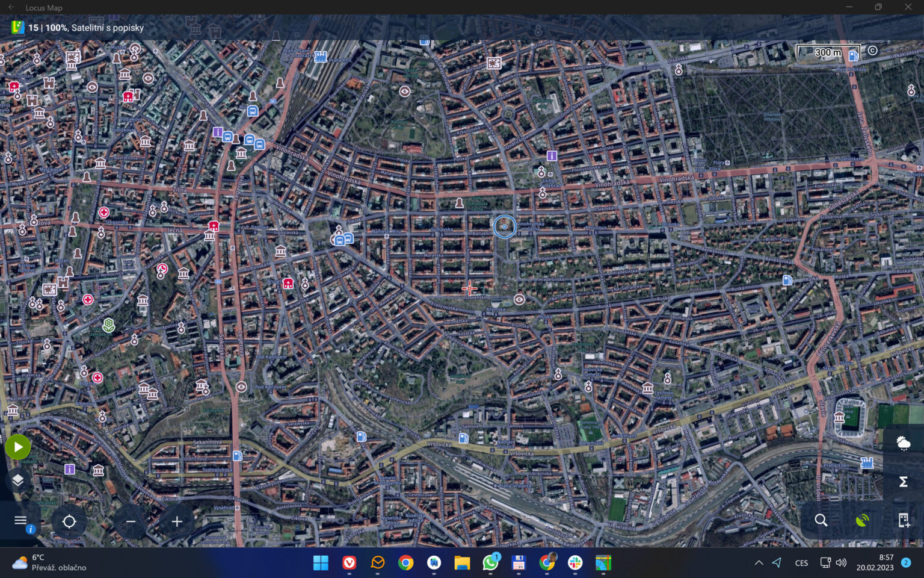Open the sum/statistics tool
Image resolution: width=924 pixels, height=578 pixels.
click(903, 482)
